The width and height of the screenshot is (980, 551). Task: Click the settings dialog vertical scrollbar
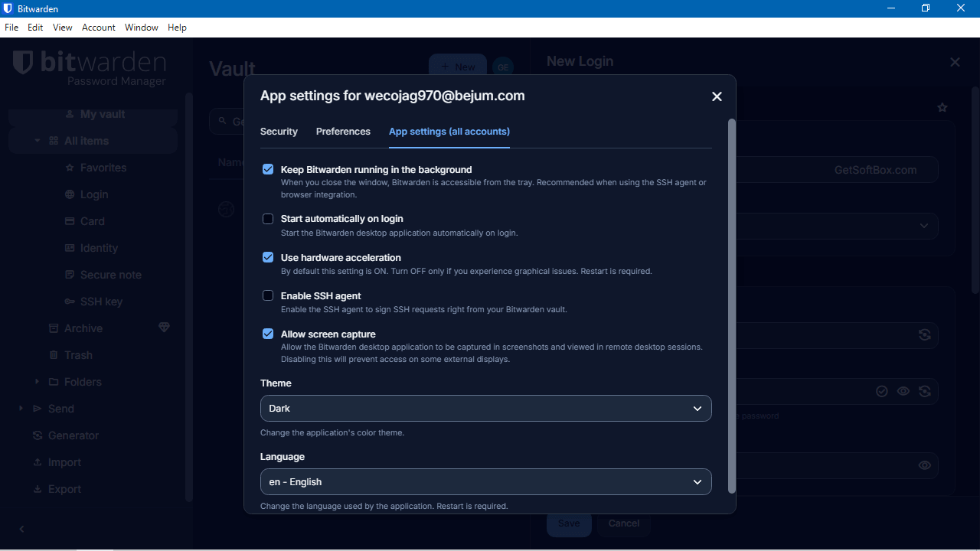pos(731,306)
